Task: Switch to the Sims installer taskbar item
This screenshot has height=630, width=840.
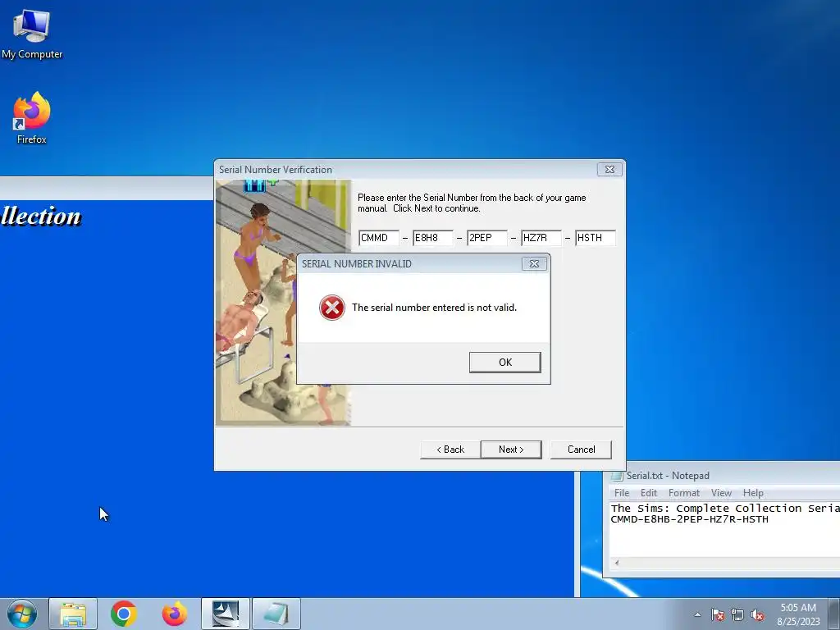Action: pos(226,614)
